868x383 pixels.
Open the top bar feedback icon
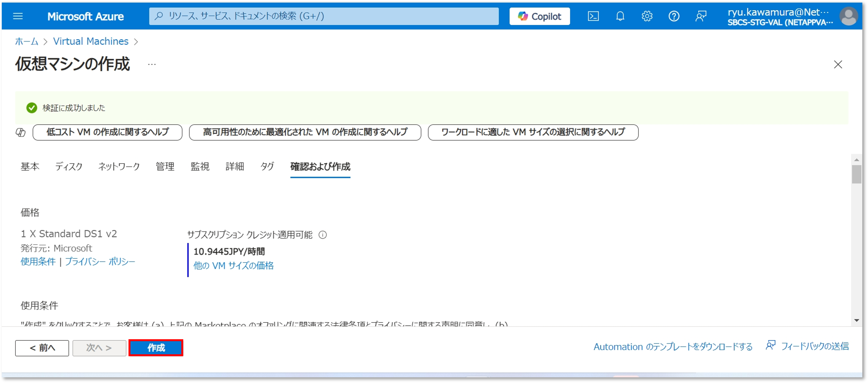(701, 16)
